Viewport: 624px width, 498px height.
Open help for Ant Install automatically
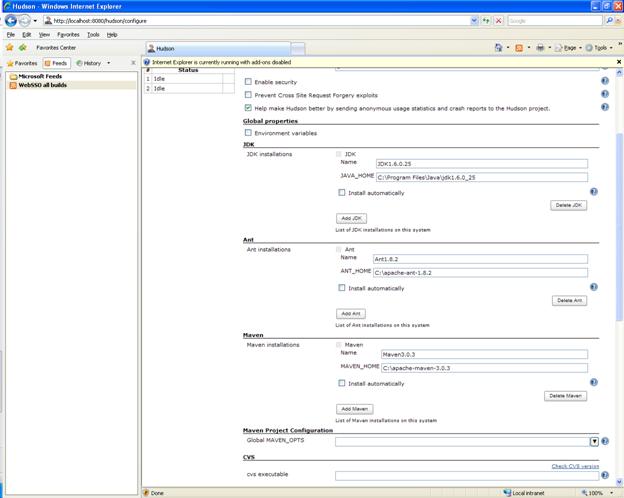tap(594, 287)
